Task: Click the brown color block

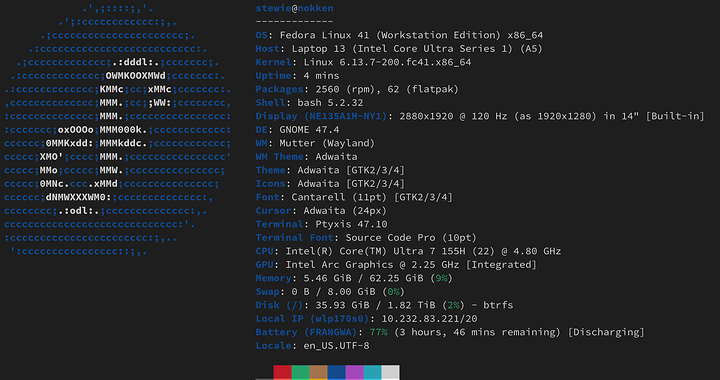Action: 318,372
